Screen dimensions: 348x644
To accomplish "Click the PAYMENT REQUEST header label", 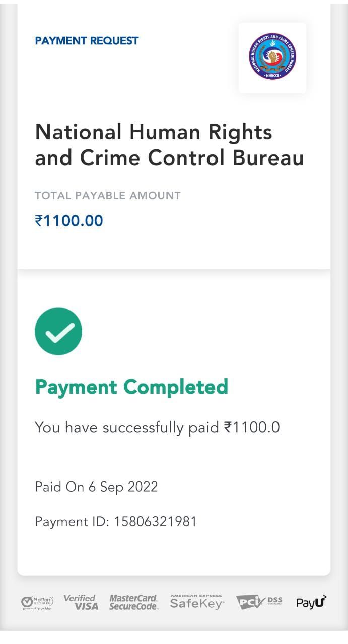I will (87, 41).
